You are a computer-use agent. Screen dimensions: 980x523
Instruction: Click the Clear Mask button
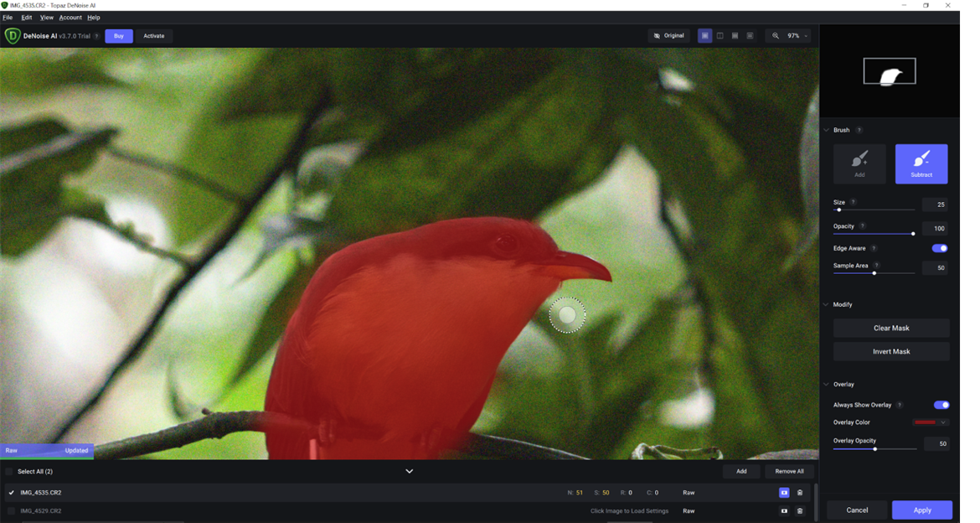coord(890,328)
